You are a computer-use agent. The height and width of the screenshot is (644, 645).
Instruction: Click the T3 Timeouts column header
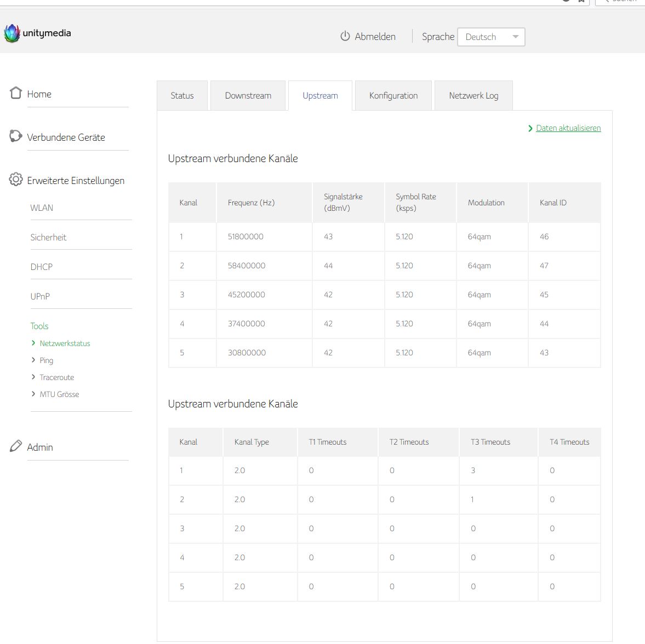[x=490, y=442]
